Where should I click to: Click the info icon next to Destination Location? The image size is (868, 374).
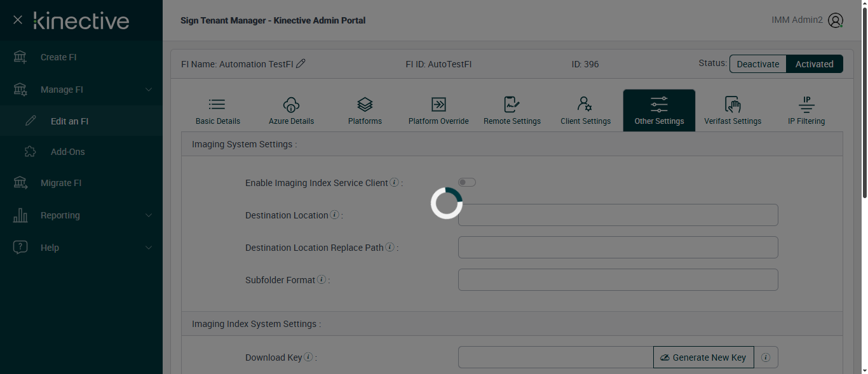click(335, 215)
